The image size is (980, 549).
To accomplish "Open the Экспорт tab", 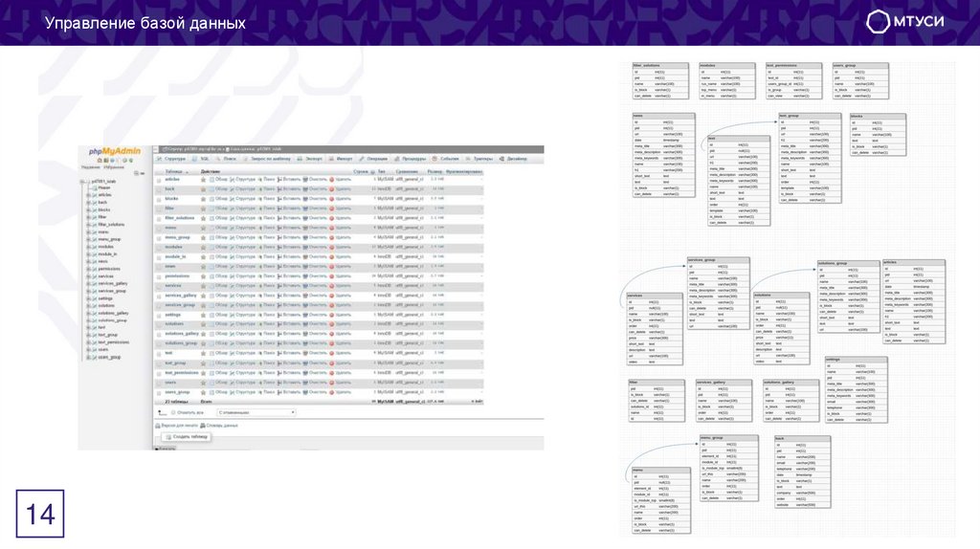I will point(310,160).
